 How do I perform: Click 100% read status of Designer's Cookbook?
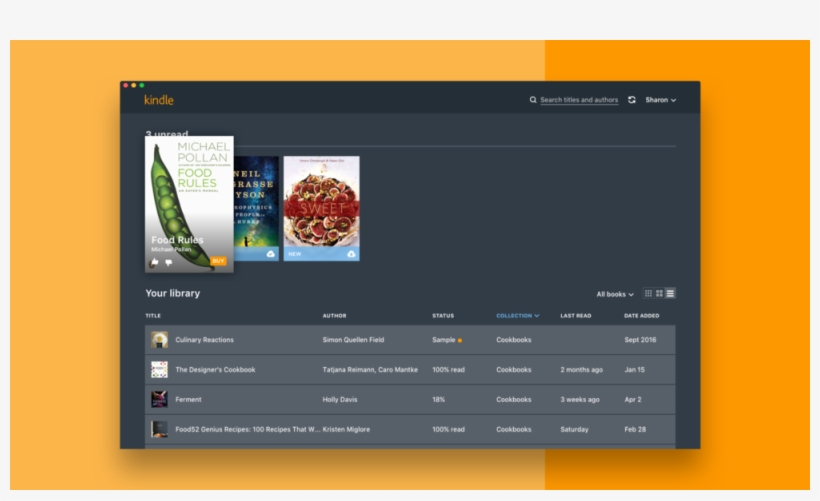[448, 369]
